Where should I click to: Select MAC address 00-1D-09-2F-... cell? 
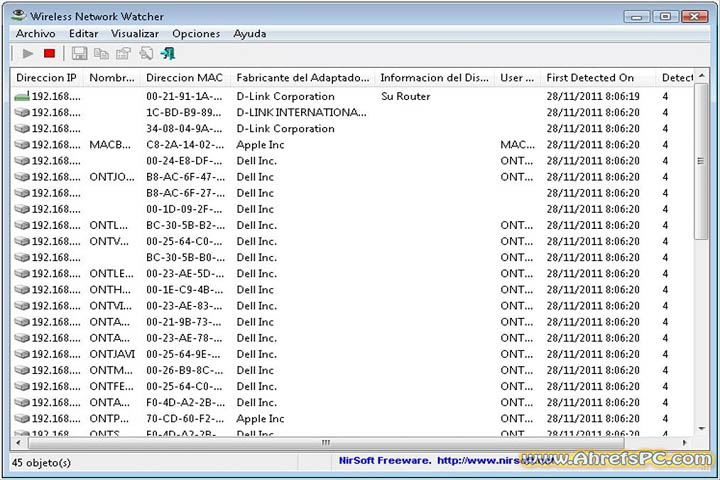point(184,209)
